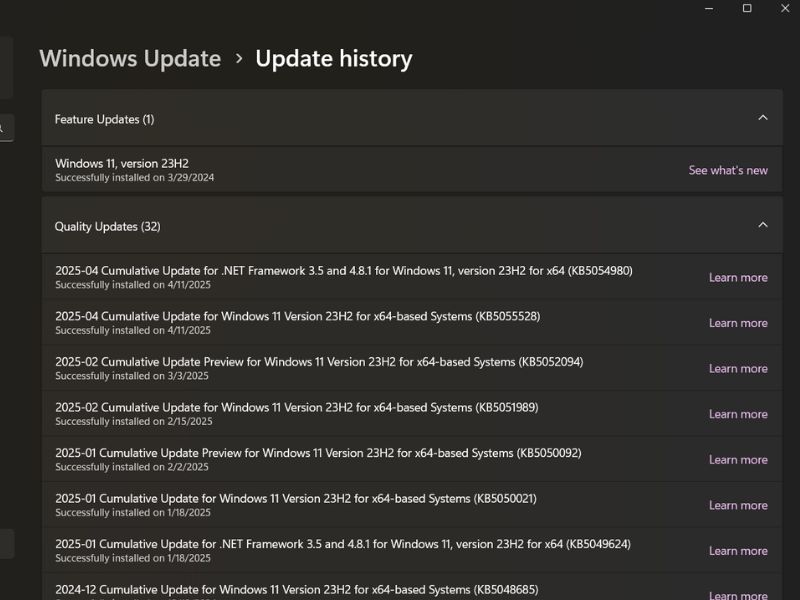The height and width of the screenshot is (600, 800).
Task: Go back to Windows Update breadcrumb
Action: pos(130,59)
